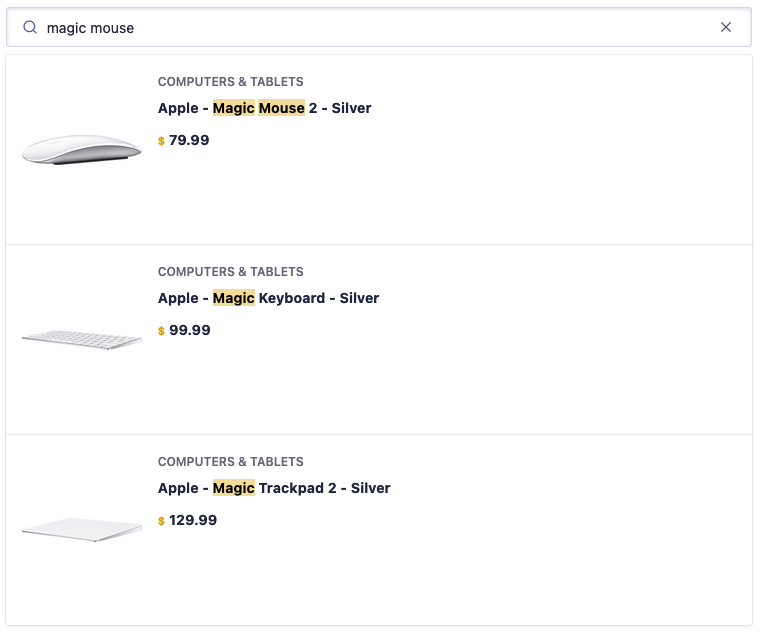Click dollar sign icon beside 79.99
This screenshot has width=760, height=634.
click(161, 141)
